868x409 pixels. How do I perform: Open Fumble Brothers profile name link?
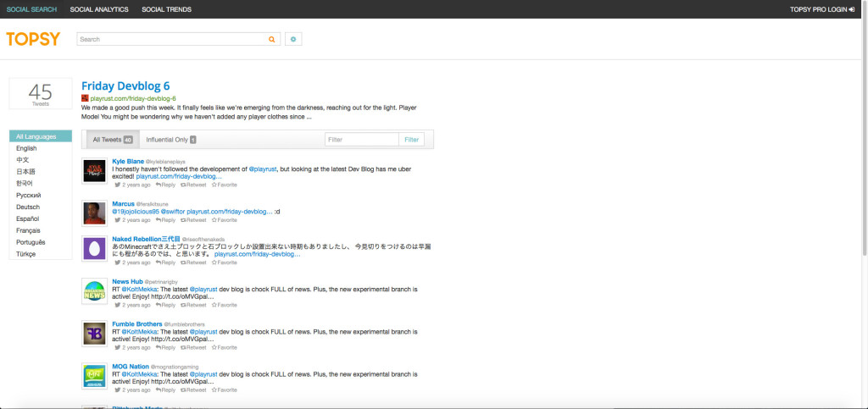click(x=137, y=323)
